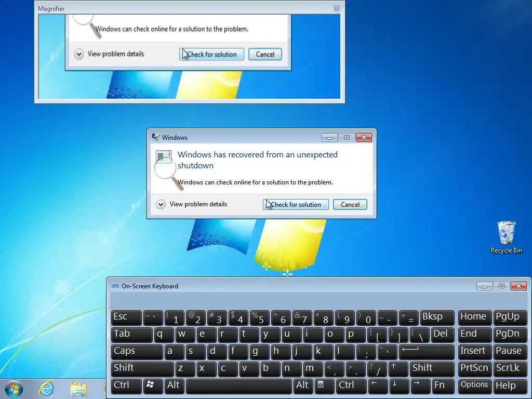This screenshot has height=399, width=532.
Task: Tap the down arrow key
Action: (x=400, y=386)
